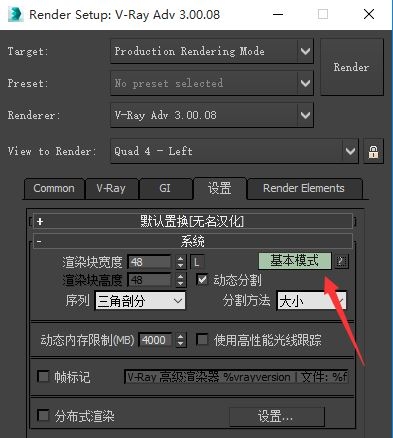393x438 pixels.
Task: Expand the 默认置换 rollout
Action: point(193,221)
